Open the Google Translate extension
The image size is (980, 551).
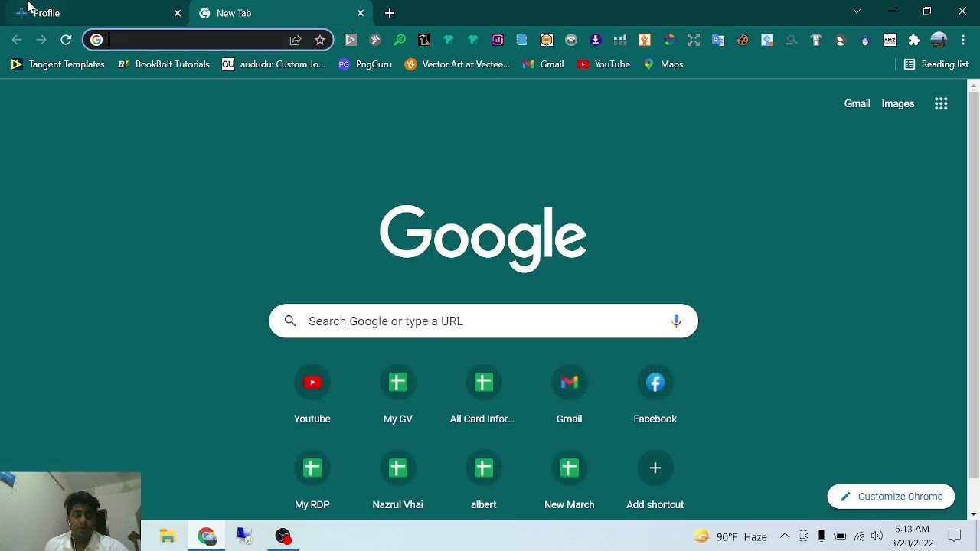(718, 40)
